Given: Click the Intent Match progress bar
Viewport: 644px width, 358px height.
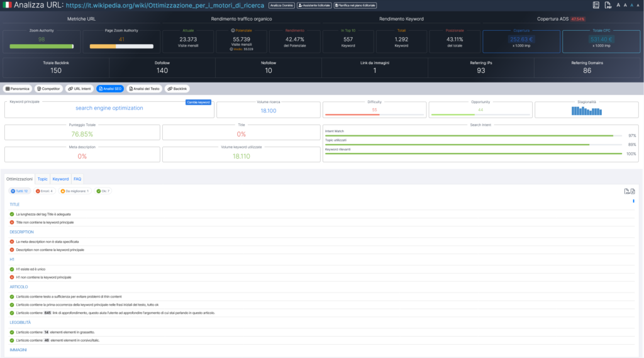Looking at the screenshot, I should click(474, 136).
